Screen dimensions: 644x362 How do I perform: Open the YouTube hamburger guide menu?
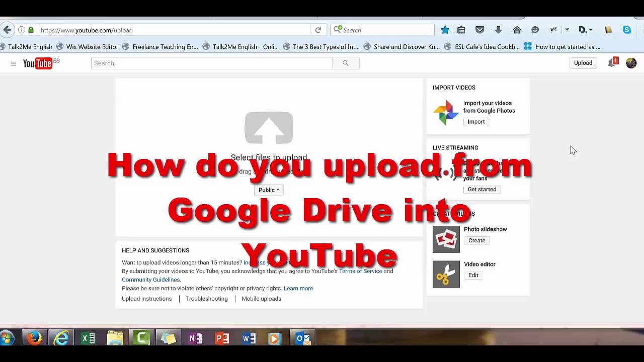(13, 63)
